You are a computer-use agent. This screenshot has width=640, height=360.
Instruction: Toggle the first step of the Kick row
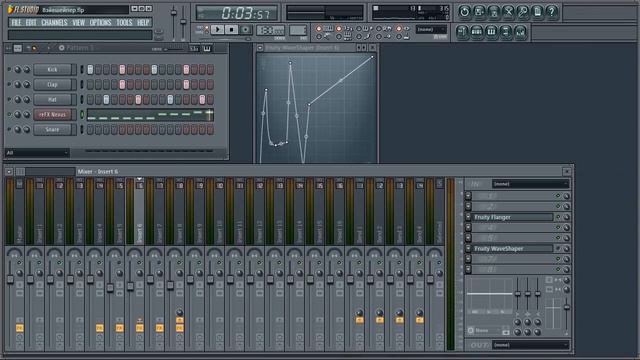pyautogui.click(x=90, y=70)
